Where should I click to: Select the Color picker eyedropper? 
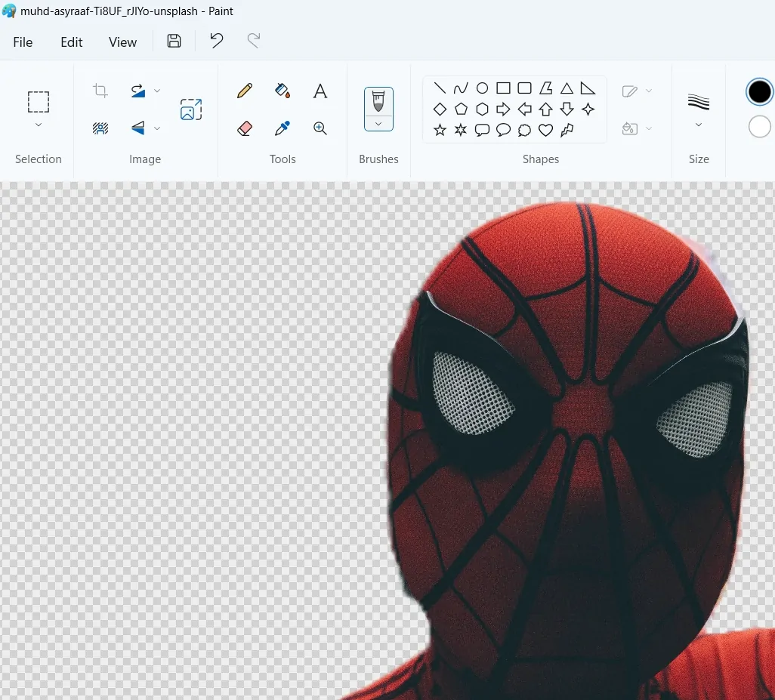[x=283, y=128]
